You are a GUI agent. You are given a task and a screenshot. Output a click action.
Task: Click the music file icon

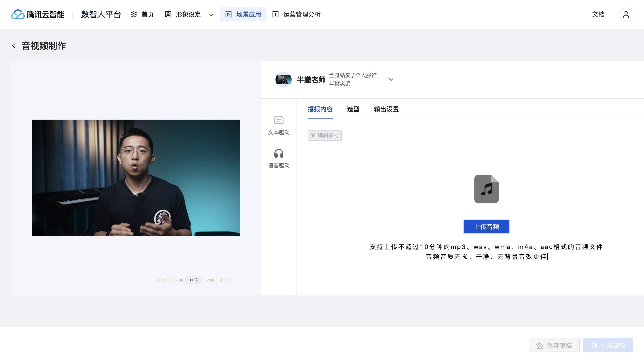pyautogui.click(x=486, y=189)
